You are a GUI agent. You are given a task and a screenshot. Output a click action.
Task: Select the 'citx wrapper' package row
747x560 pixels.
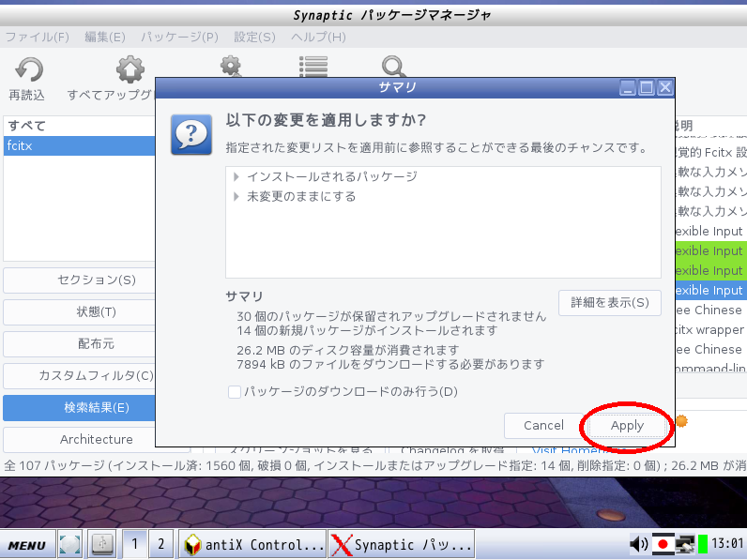coord(710,329)
